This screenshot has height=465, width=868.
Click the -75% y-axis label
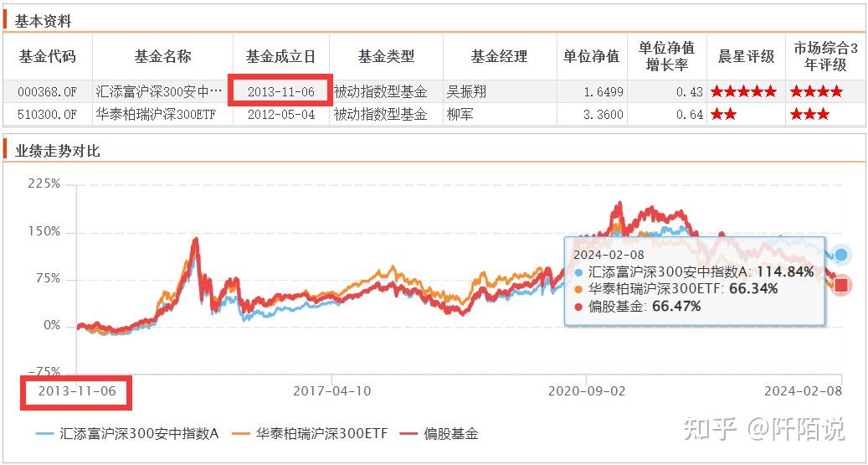[44, 371]
